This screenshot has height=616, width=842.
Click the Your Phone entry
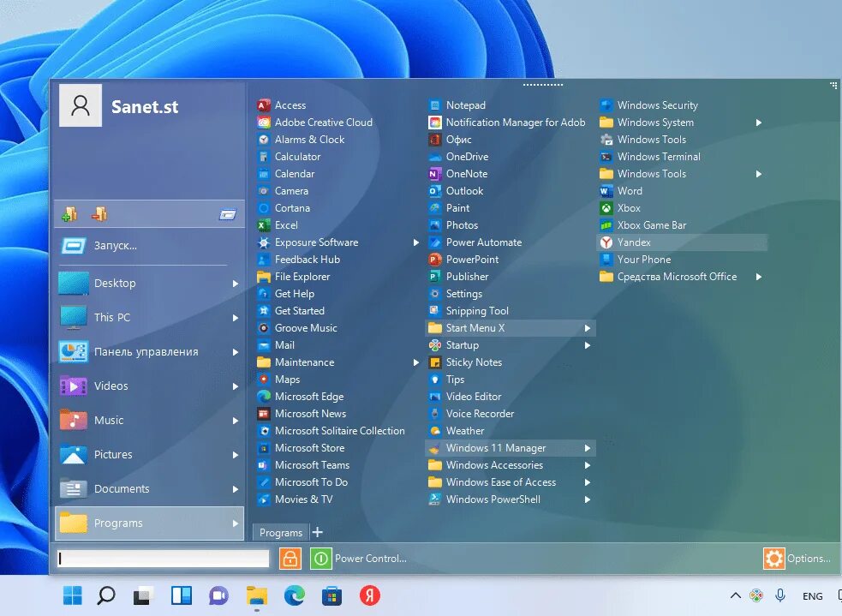(681, 260)
